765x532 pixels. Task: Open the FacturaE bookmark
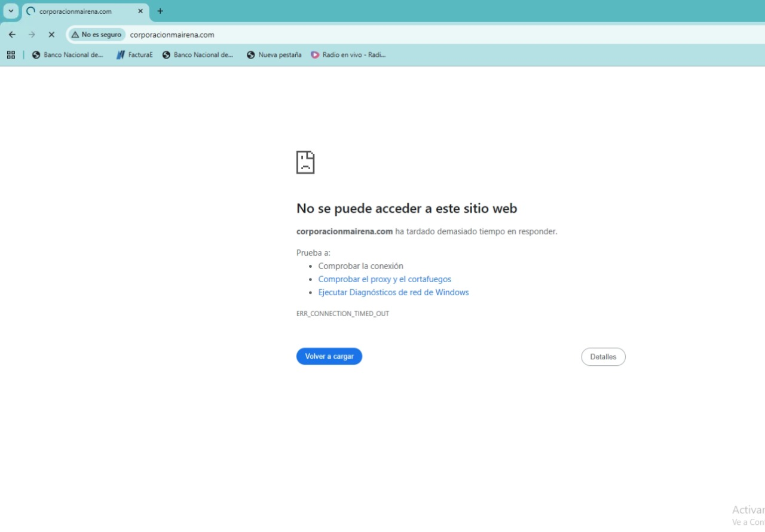click(x=134, y=55)
